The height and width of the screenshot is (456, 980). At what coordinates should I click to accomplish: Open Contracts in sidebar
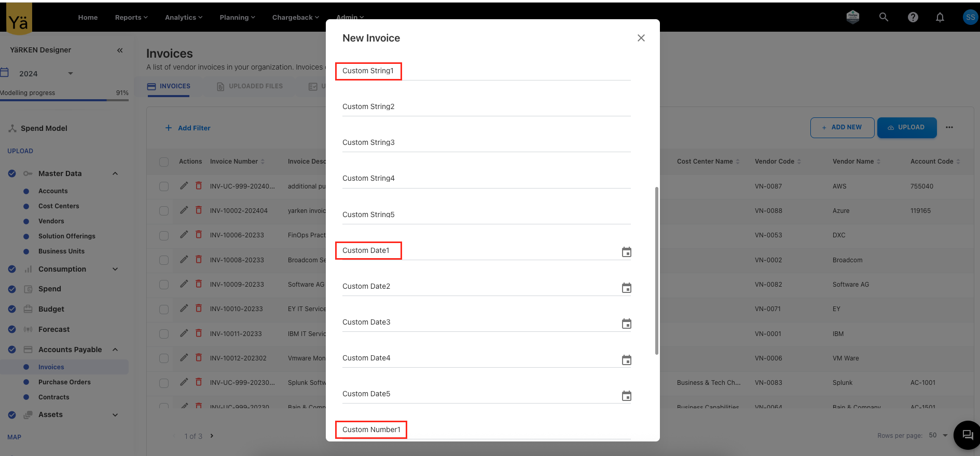(53, 397)
